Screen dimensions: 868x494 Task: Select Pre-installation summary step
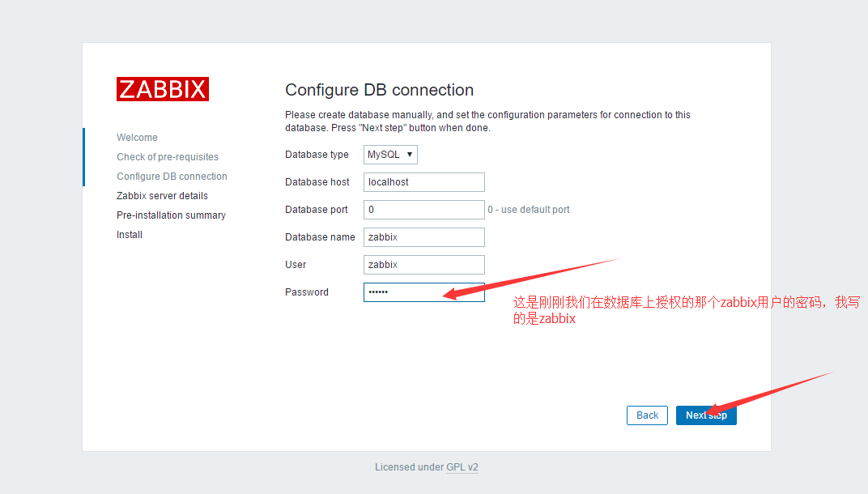click(x=171, y=215)
